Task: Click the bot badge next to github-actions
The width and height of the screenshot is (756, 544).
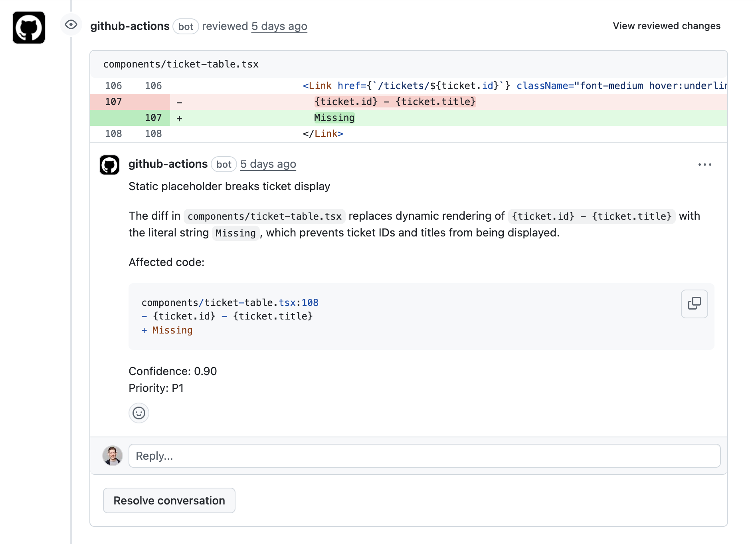Action: coord(186,26)
